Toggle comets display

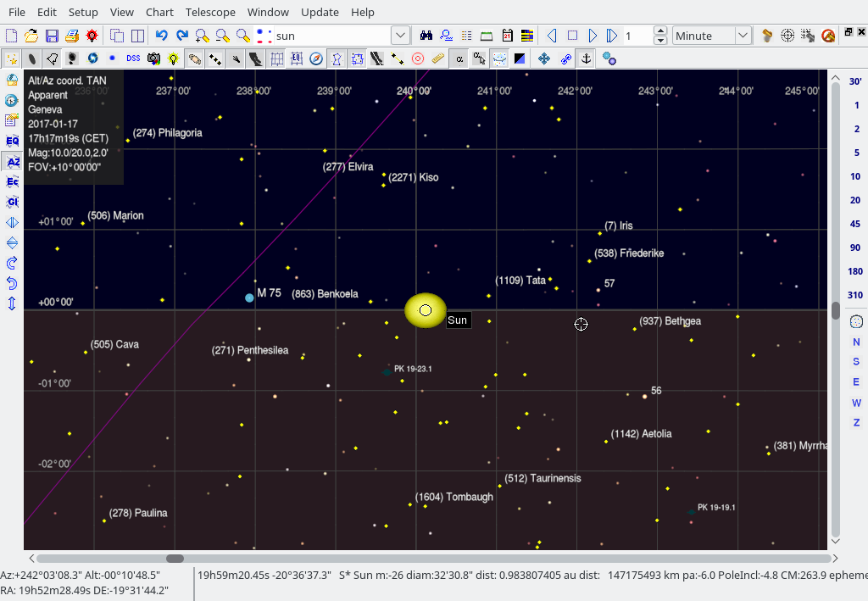236,58
